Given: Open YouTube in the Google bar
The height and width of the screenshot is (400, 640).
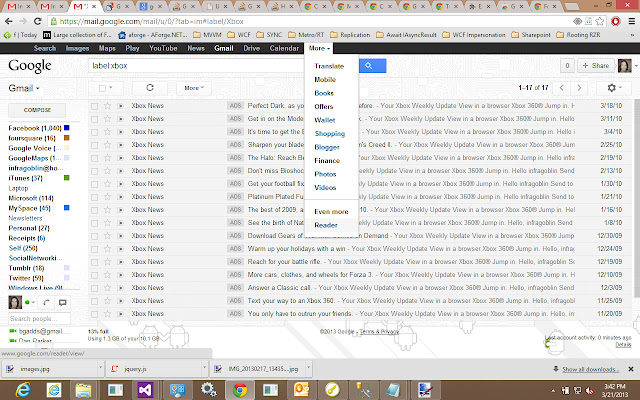Looking at the screenshot, I should coord(163,48).
